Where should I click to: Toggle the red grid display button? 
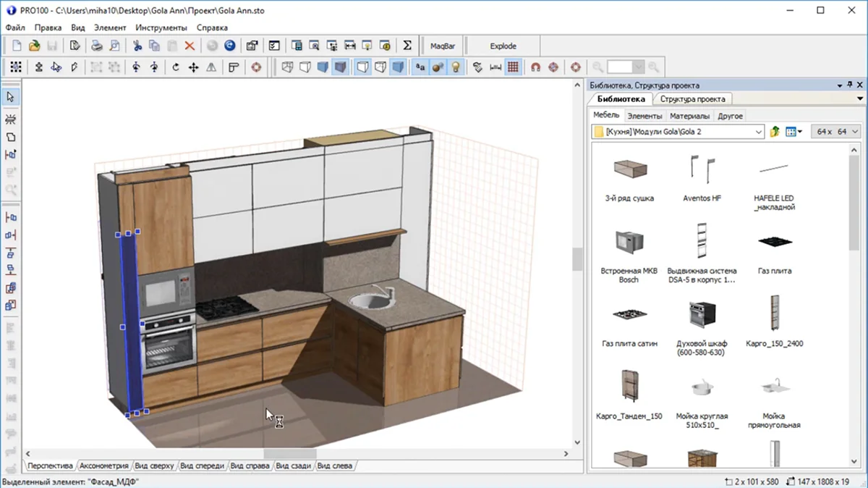point(513,67)
